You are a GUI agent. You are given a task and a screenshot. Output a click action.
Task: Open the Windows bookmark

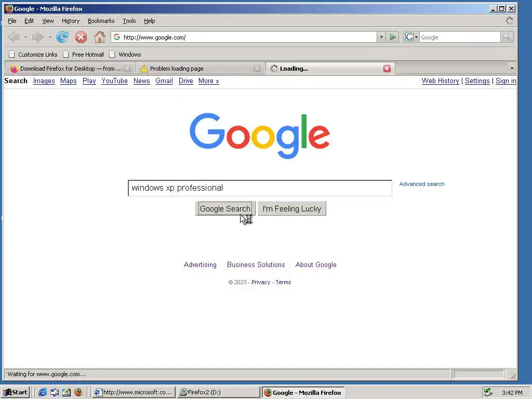click(x=125, y=54)
